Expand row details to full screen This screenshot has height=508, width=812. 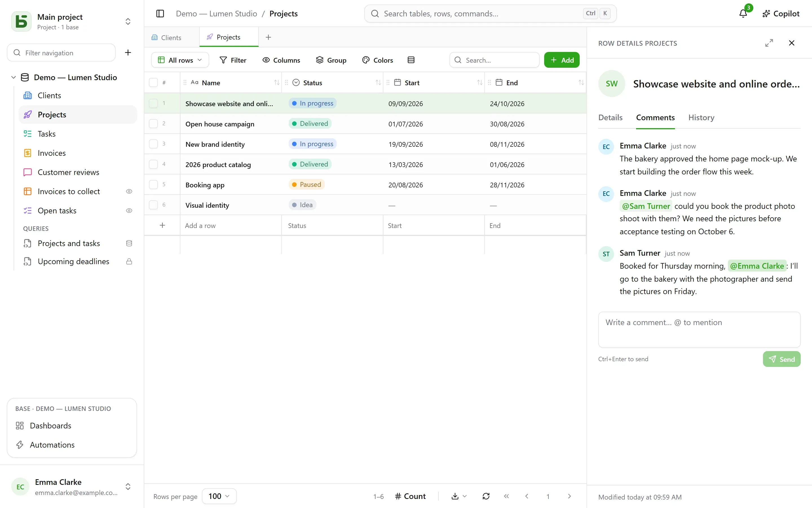point(769,43)
